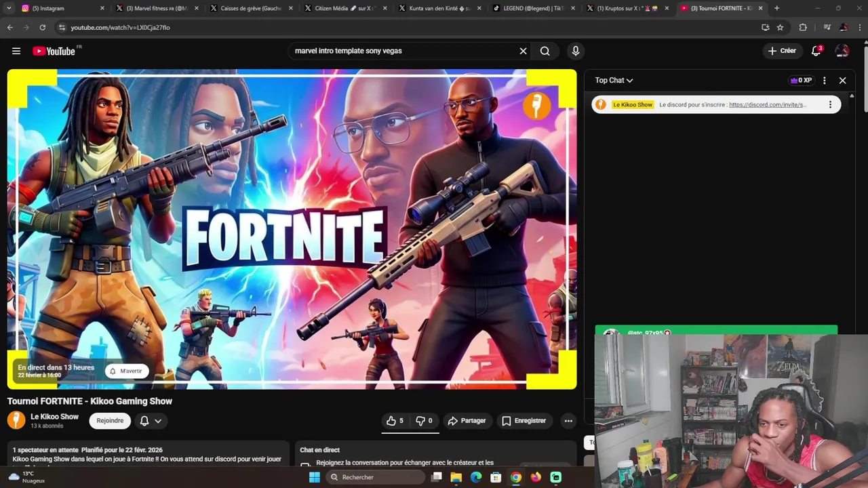Open the Le Kikoo Show channel name link

coord(54,417)
